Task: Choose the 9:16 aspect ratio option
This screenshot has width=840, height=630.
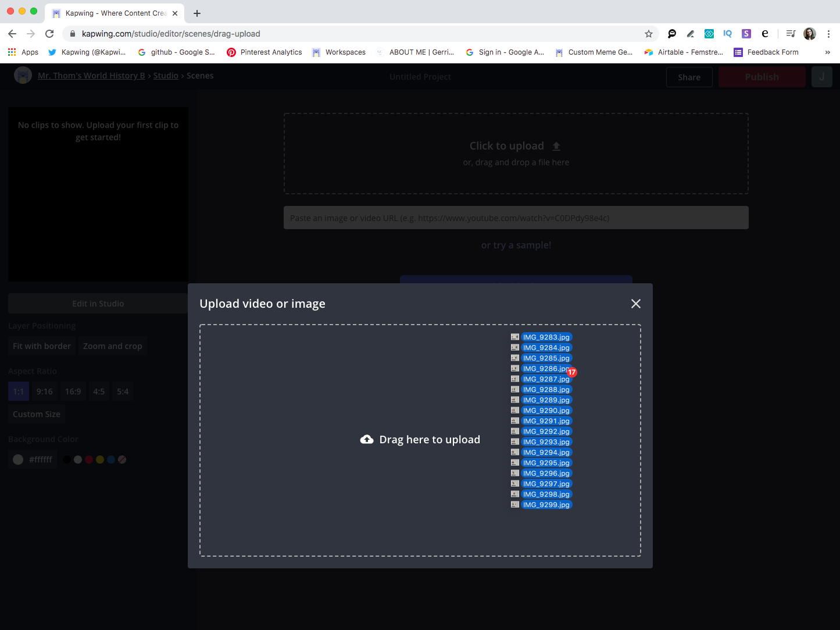Action: pos(45,391)
